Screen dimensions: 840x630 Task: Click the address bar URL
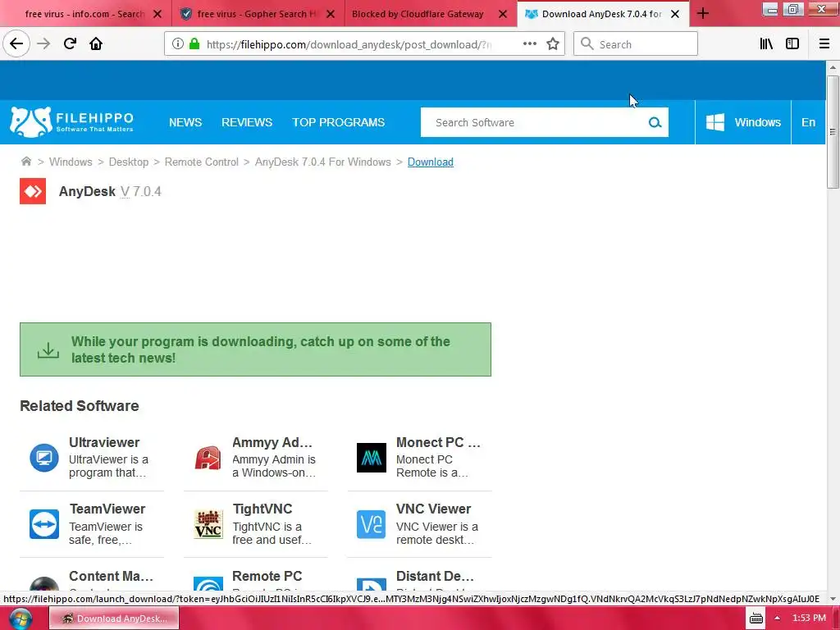click(348, 44)
